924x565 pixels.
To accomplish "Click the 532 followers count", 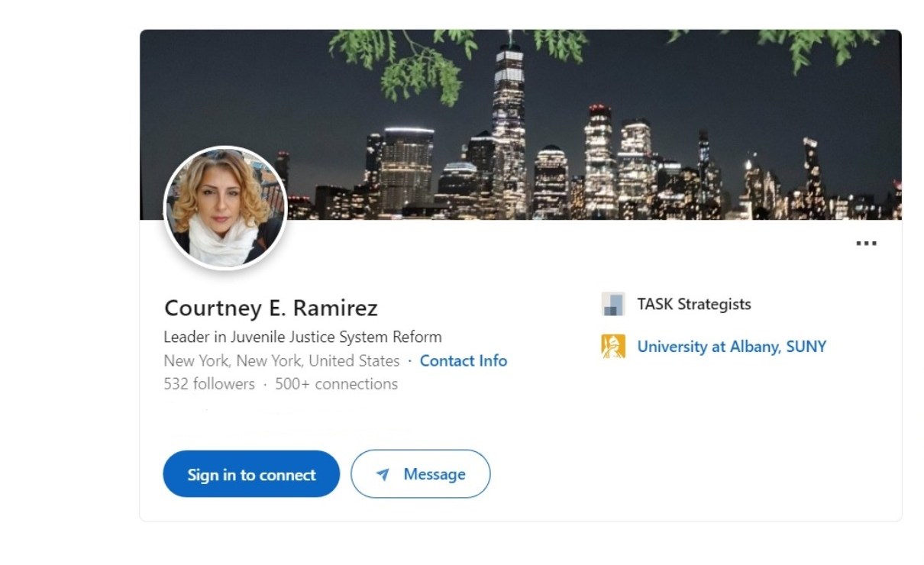I will (209, 384).
